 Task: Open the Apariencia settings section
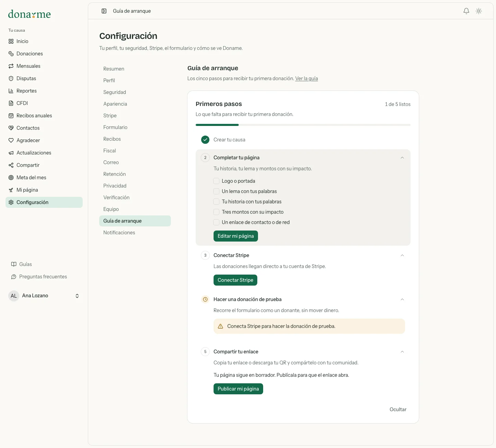[x=135, y=104]
